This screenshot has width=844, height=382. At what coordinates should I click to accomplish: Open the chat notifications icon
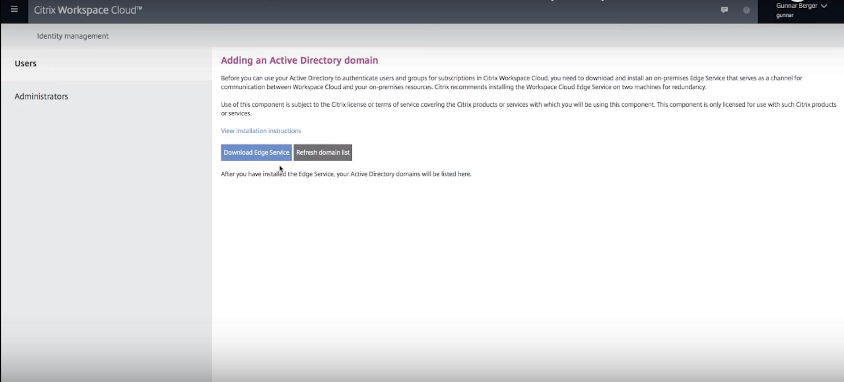coord(725,10)
